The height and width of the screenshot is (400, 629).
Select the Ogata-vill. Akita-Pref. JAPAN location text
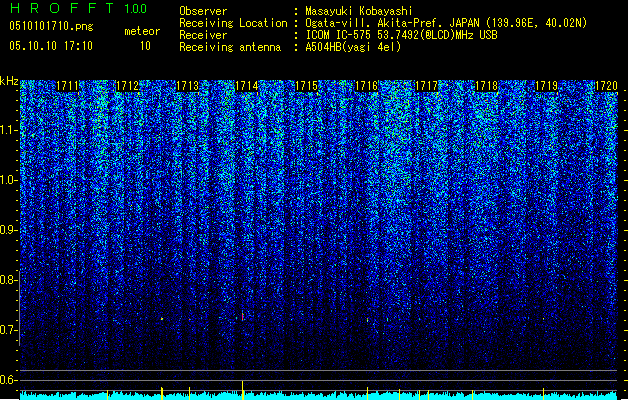[446, 23]
